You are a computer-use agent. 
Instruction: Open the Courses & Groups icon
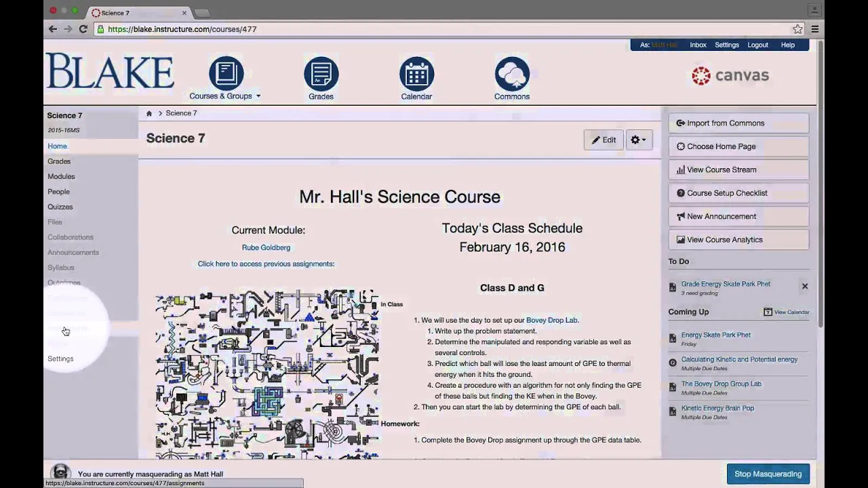pos(226,74)
